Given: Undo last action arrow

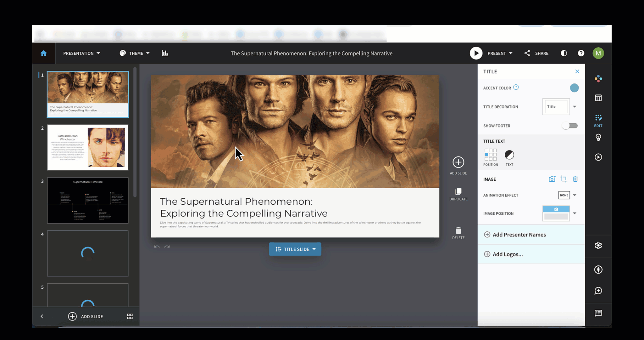Looking at the screenshot, I should [x=157, y=247].
